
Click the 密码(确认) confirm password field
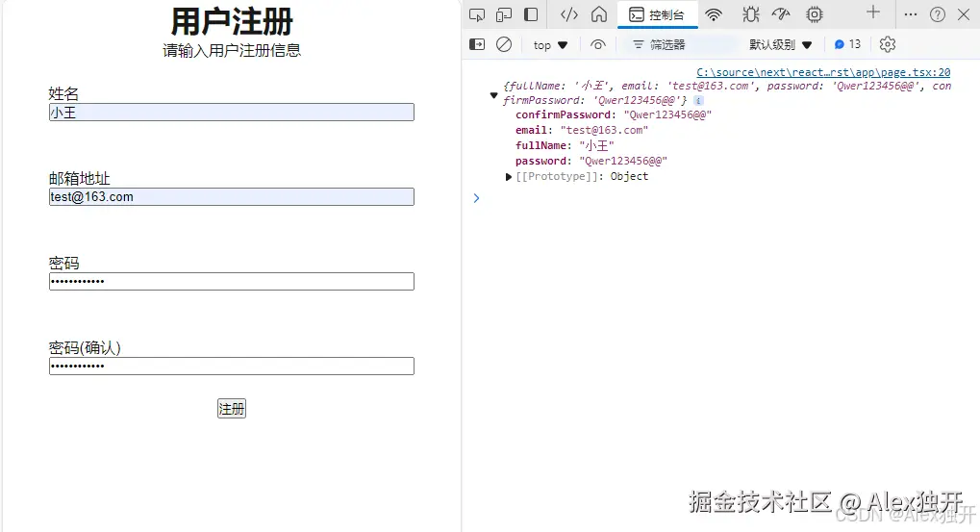(231, 367)
